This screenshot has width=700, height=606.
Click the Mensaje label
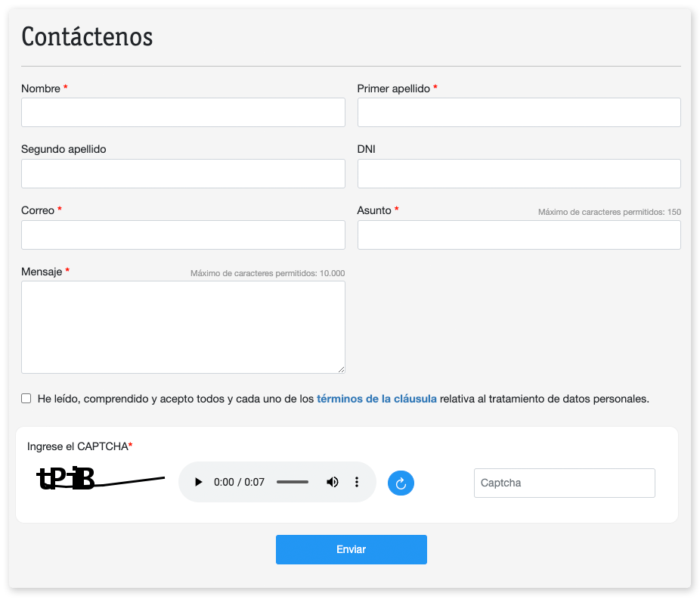pos(42,272)
